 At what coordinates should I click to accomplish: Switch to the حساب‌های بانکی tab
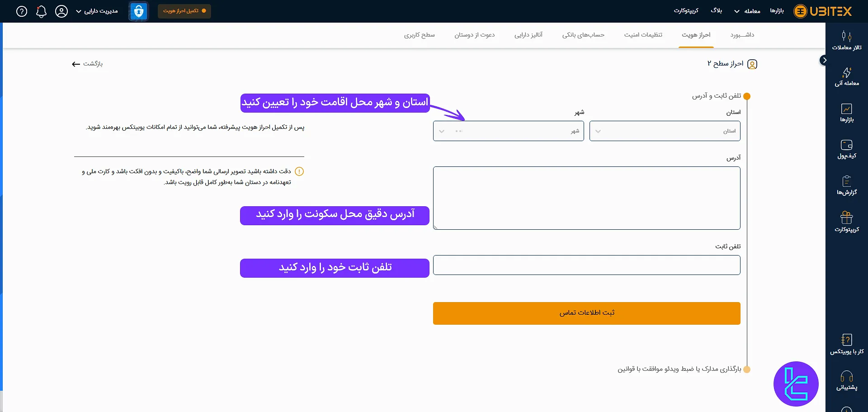[x=583, y=35]
